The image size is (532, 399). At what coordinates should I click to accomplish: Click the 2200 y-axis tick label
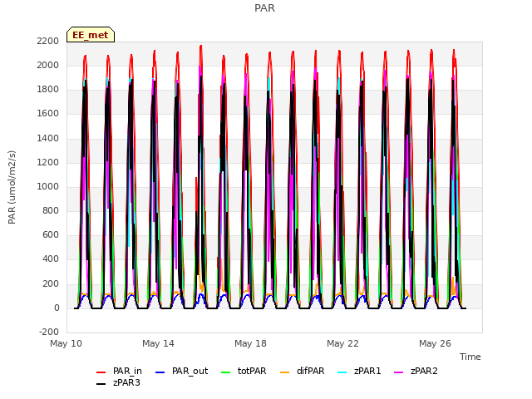coord(48,41)
